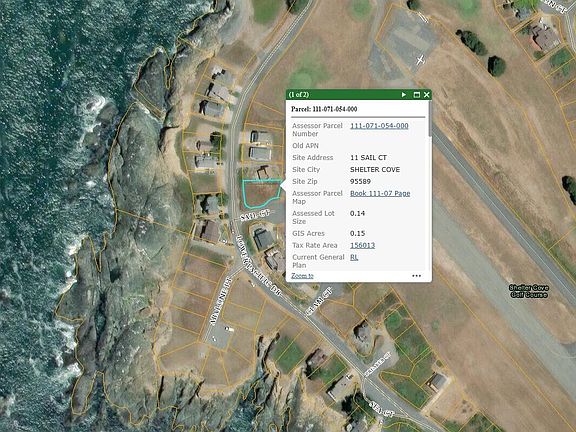
Task: Select the cyan highlighted parcel on map
Action: (x=262, y=193)
